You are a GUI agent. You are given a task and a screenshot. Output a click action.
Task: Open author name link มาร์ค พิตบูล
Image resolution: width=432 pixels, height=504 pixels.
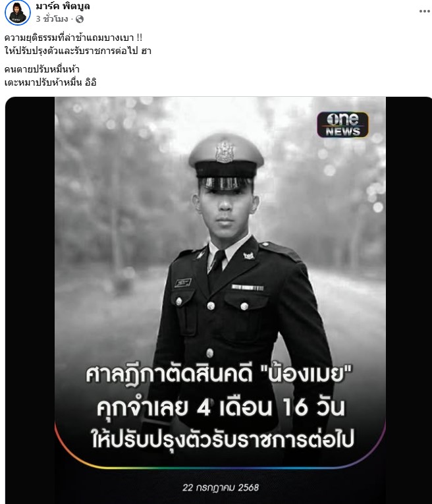tap(63, 6)
